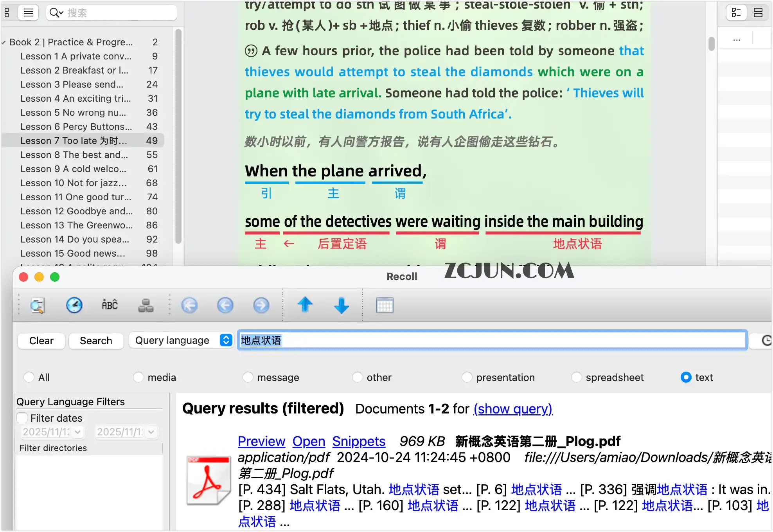Open the Query language dropdown
The image size is (773, 532).
(181, 340)
